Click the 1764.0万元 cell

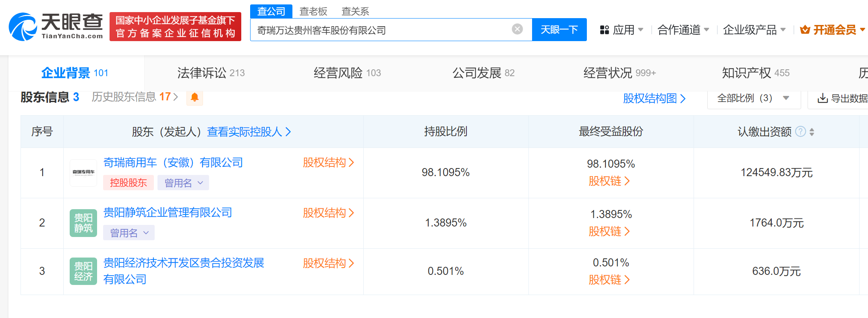(x=777, y=223)
